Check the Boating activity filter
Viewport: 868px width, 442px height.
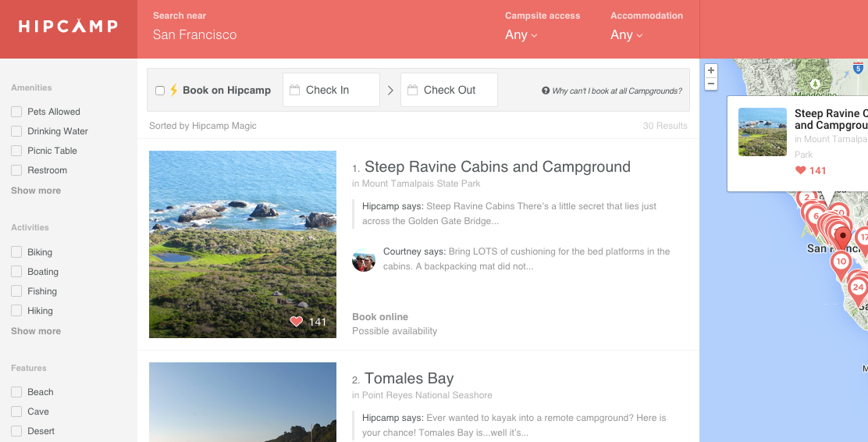point(16,272)
